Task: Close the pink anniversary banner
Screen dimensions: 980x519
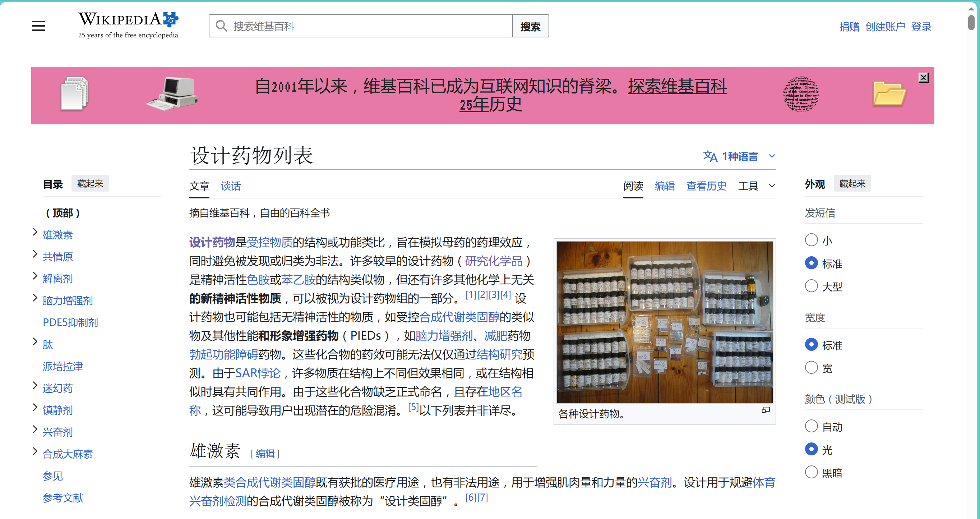Action: tap(923, 78)
